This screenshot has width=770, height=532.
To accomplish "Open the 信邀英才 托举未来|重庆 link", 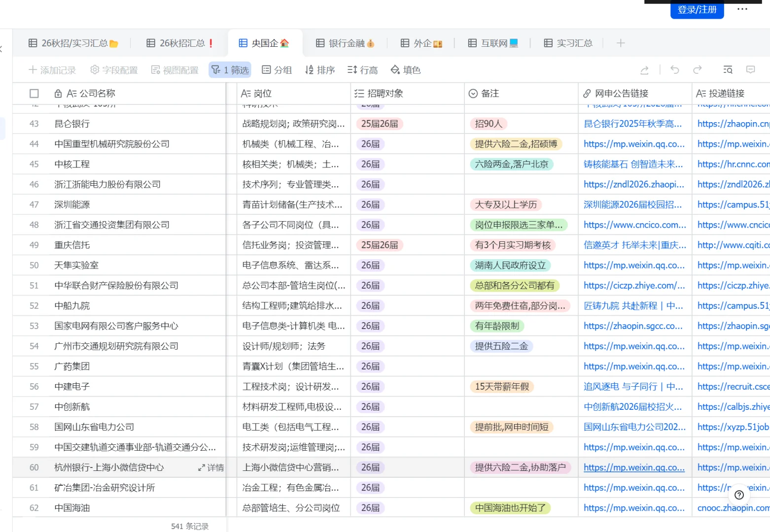I will point(635,245).
